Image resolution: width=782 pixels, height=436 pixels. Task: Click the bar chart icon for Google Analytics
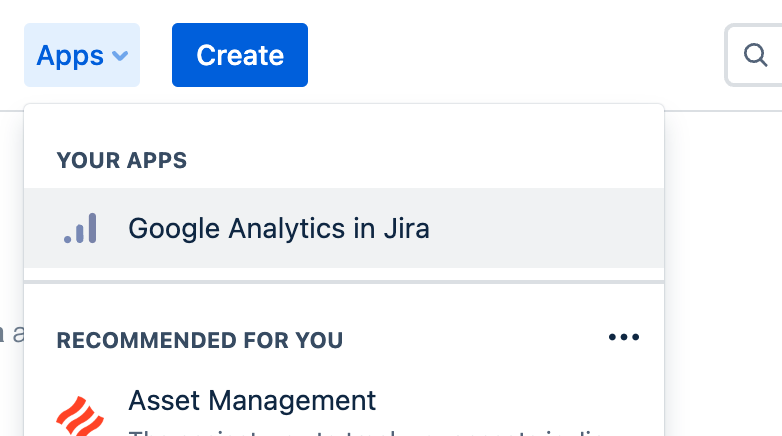[80, 229]
